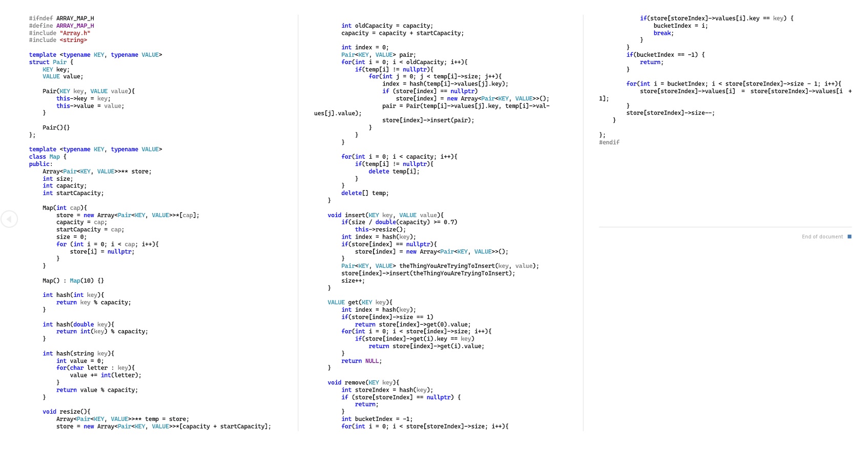868x450 pixels.
Task: Click the 'if(bucketIndex == -1) {' line
Action: (x=666, y=55)
